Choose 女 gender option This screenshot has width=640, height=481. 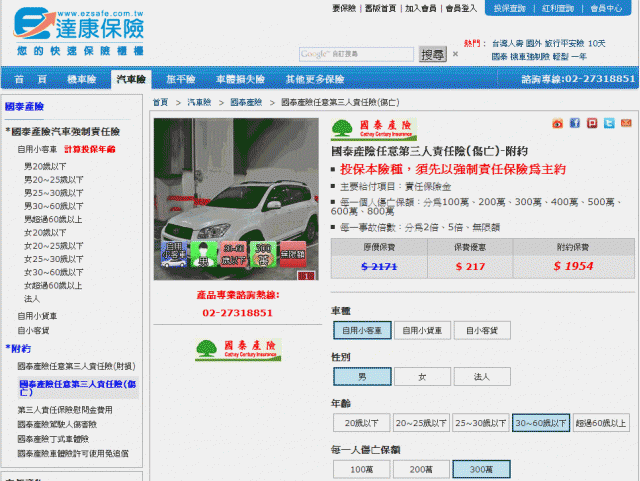(x=422, y=376)
